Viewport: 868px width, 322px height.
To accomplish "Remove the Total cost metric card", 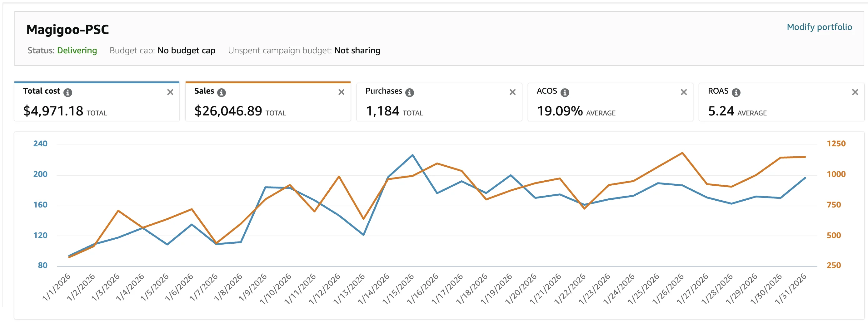I will click(170, 92).
